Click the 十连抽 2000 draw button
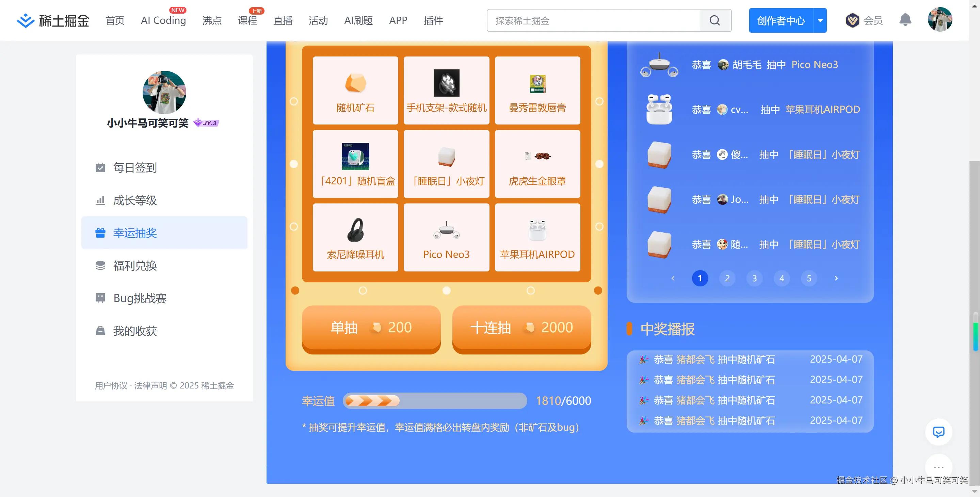 (x=521, y=327)
